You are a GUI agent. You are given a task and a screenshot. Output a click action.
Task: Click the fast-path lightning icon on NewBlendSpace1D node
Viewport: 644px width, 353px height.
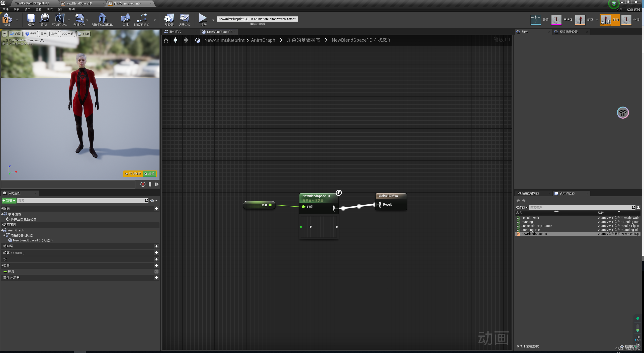pos(339,193)
